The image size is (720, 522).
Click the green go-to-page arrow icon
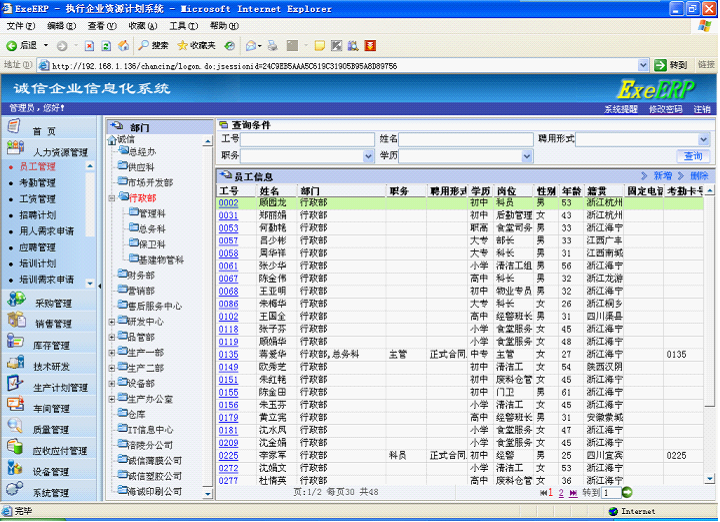(x=627, y=492)
